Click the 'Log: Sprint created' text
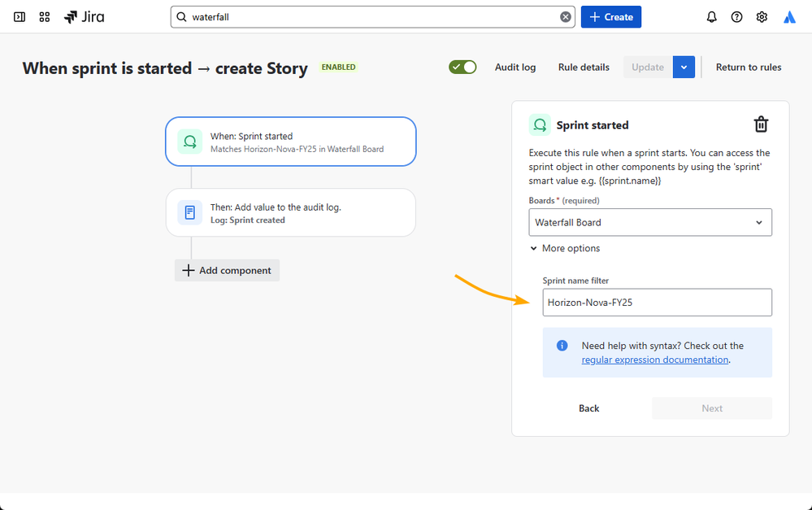The width and height of the screenshot is (812, 510). click(248, 220)
